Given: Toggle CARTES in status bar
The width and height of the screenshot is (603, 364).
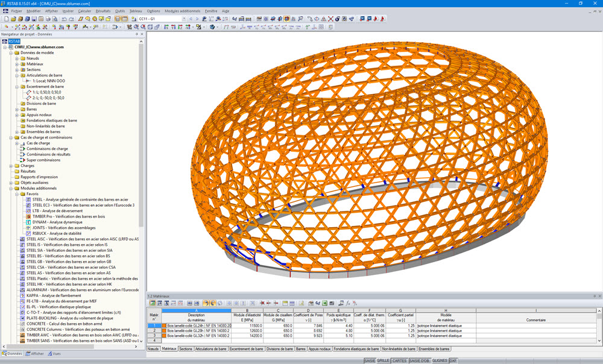Looking at the screenshot, I should point(399,360).
